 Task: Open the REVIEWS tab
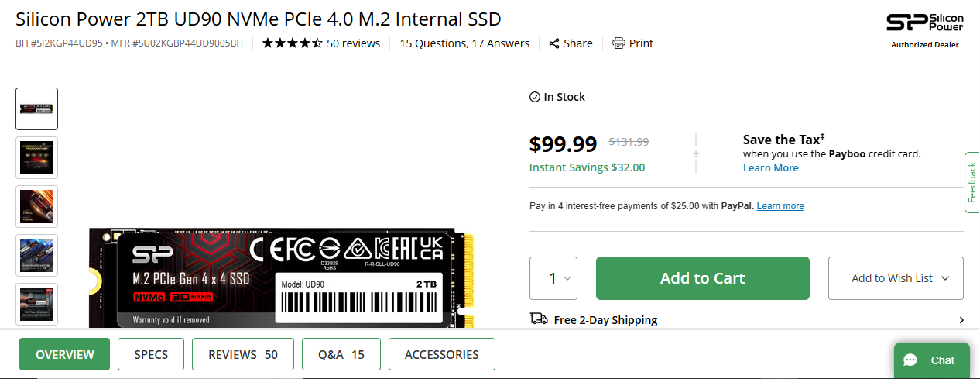pos(243,354)
